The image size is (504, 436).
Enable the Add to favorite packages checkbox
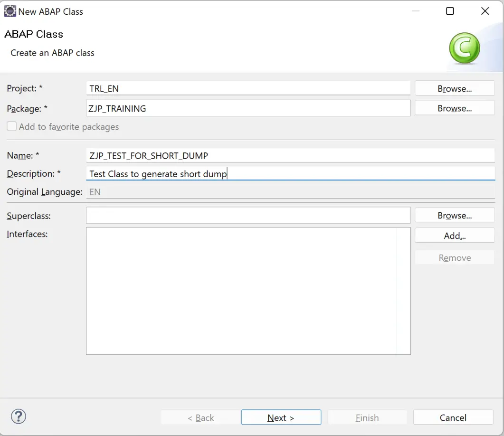click(x=10, y=126)
